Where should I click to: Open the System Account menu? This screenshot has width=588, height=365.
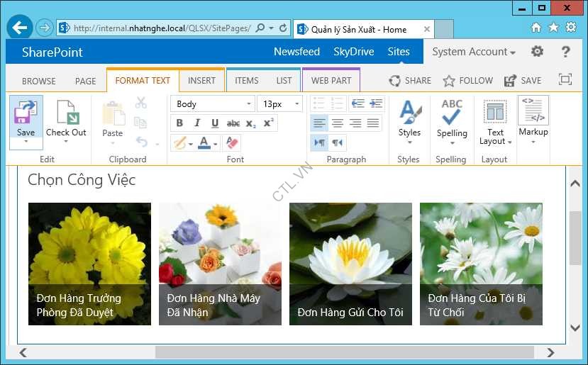pyautogui.click(x=474, y=52)
